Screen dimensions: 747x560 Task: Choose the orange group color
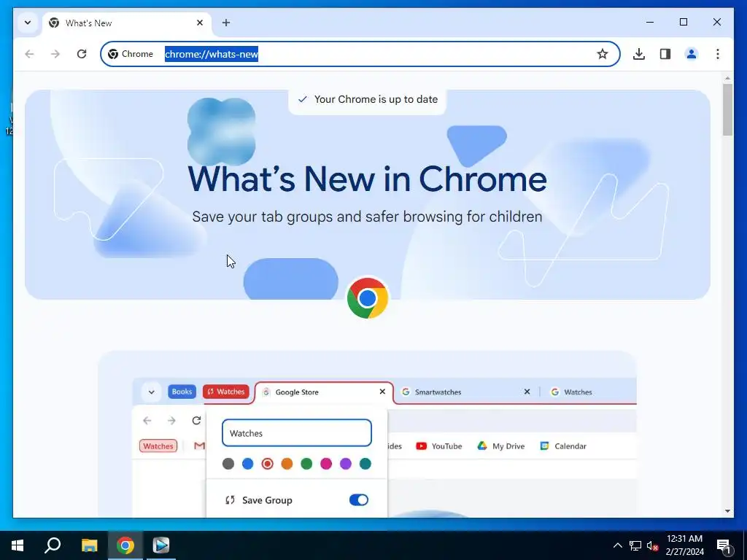coord(287,464)
